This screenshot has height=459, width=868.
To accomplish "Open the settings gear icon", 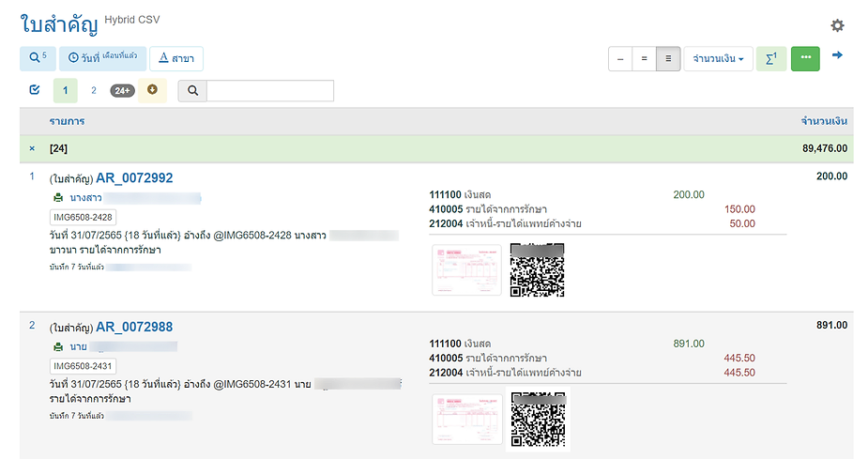I will [837, 25].
